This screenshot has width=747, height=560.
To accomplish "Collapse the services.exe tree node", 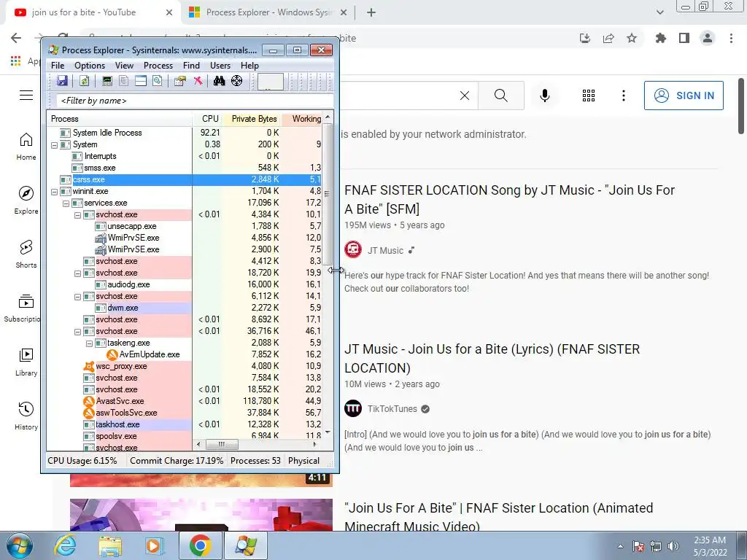I will [x=66, y=203].
